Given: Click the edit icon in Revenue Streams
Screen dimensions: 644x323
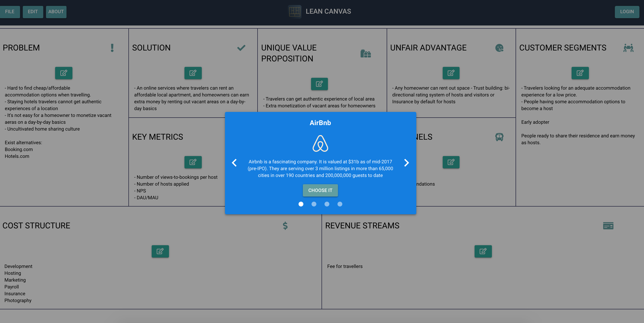Looking at the screenshot, I should click(483, 251).
